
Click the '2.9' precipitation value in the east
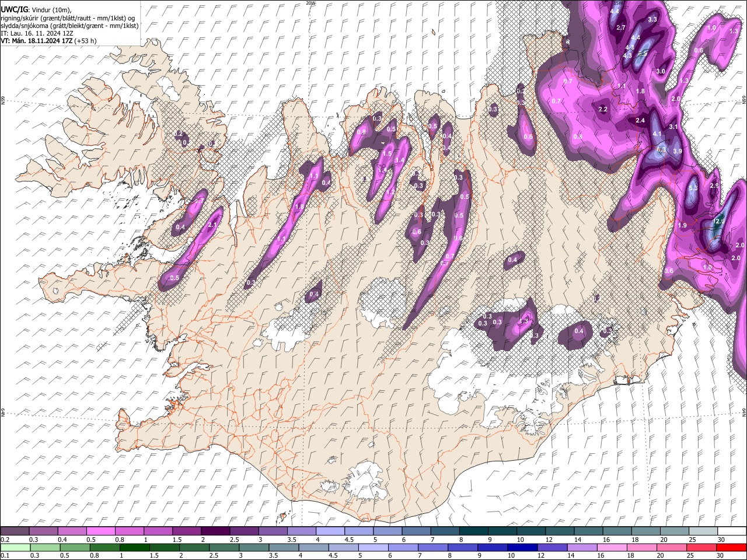pyautogui.click(x=715, y=185)
